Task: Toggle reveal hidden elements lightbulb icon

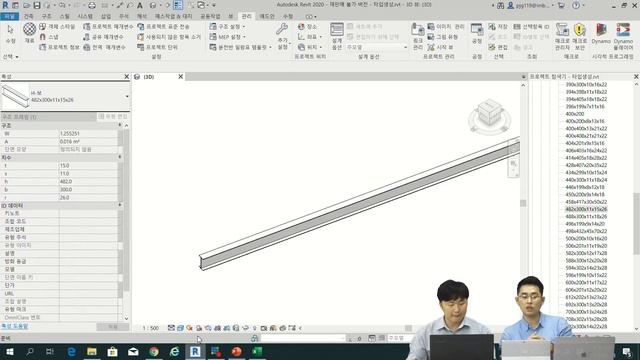Action: (x=254, y=328)
